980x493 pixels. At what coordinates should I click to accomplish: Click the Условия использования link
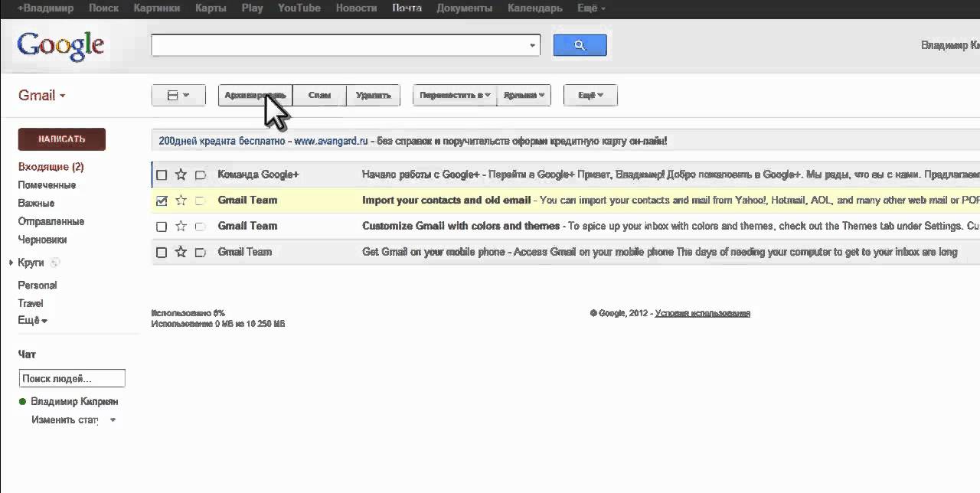click(x=703, y=313)
